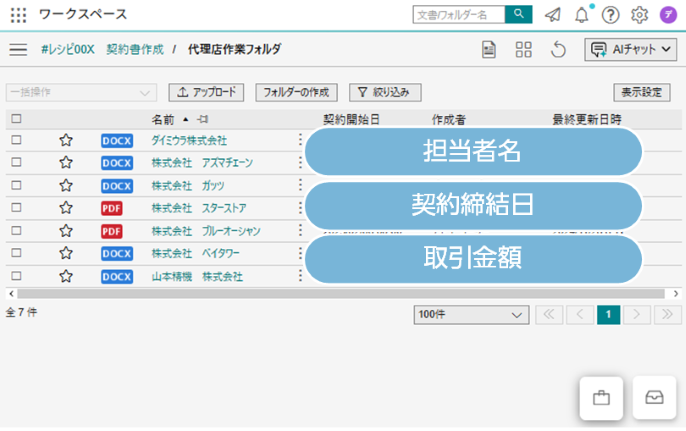Open the 株式会社 ブルーオーシャン document link

[206, 231]
